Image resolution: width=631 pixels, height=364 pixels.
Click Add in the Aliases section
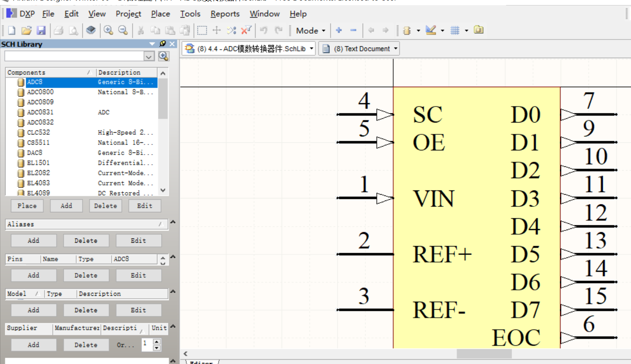[x=33, y=241]
